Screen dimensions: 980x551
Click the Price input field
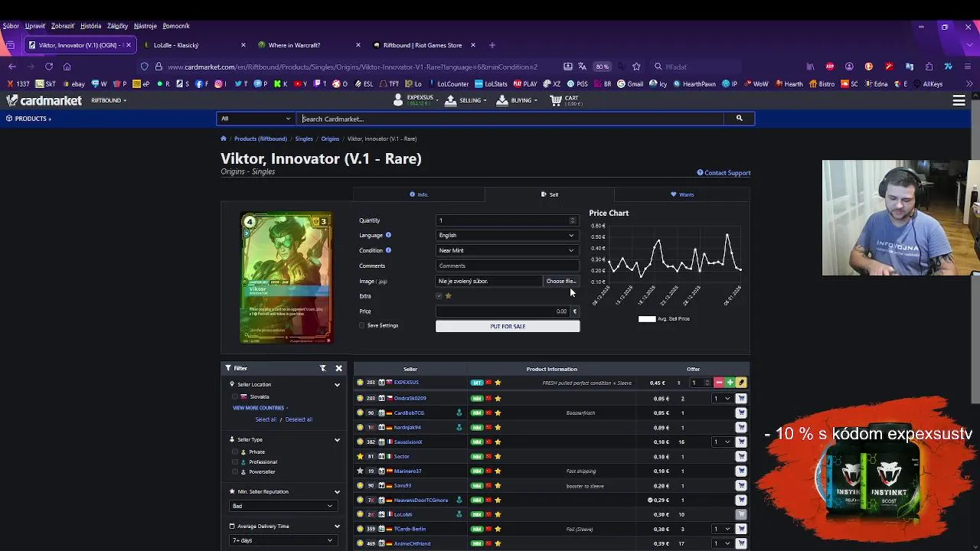(503, 311)
